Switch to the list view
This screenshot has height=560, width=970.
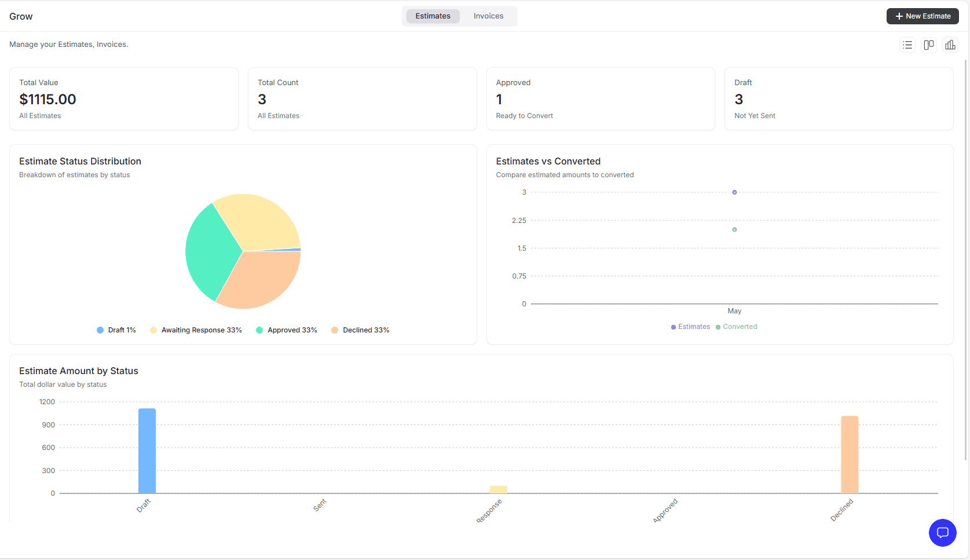pos(907,45)
